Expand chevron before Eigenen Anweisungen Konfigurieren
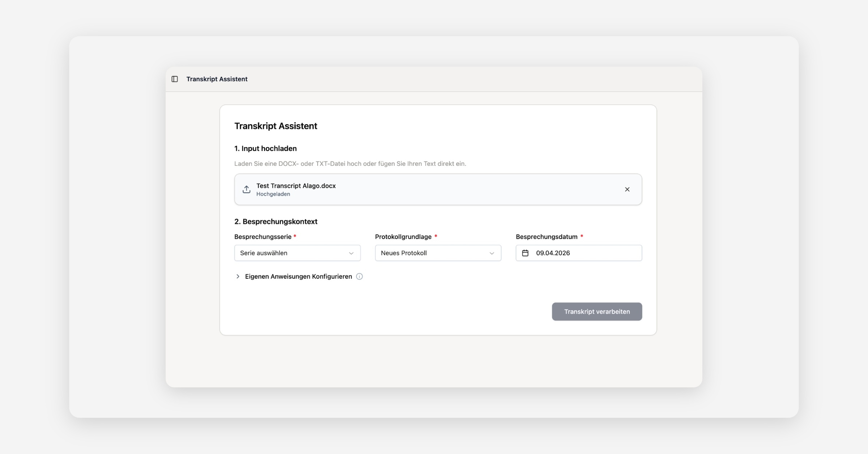Image resolution: width=868 pixels, height=454 pixels. pos(238,277)
